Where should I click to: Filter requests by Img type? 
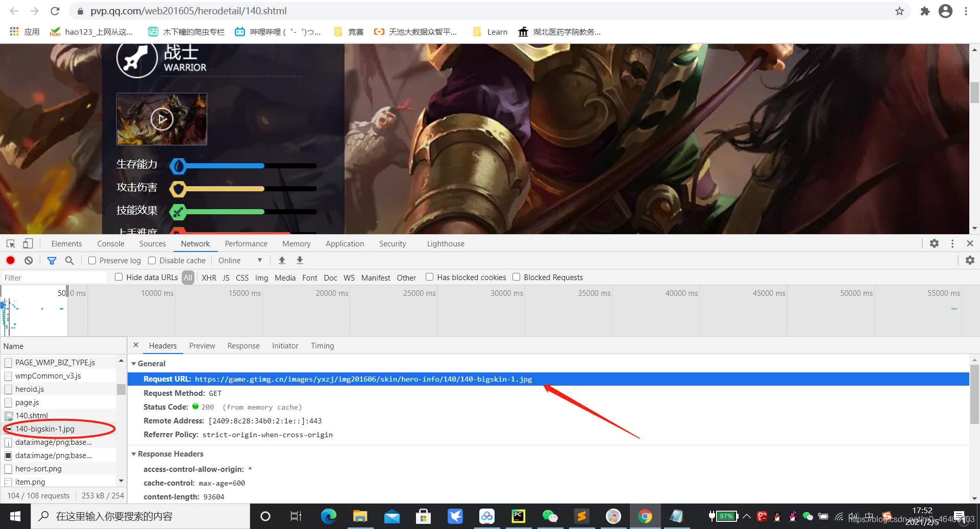262,278
